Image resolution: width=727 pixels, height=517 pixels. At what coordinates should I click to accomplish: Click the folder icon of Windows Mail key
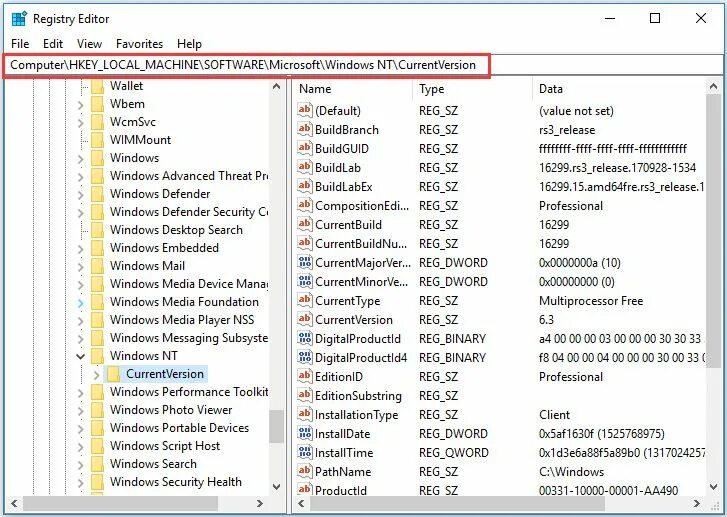(x=97, y=266)
